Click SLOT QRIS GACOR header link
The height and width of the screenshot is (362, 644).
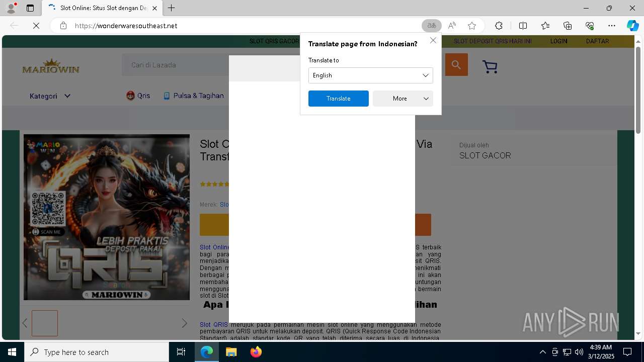pyautogui.click(x=274, y=41)
